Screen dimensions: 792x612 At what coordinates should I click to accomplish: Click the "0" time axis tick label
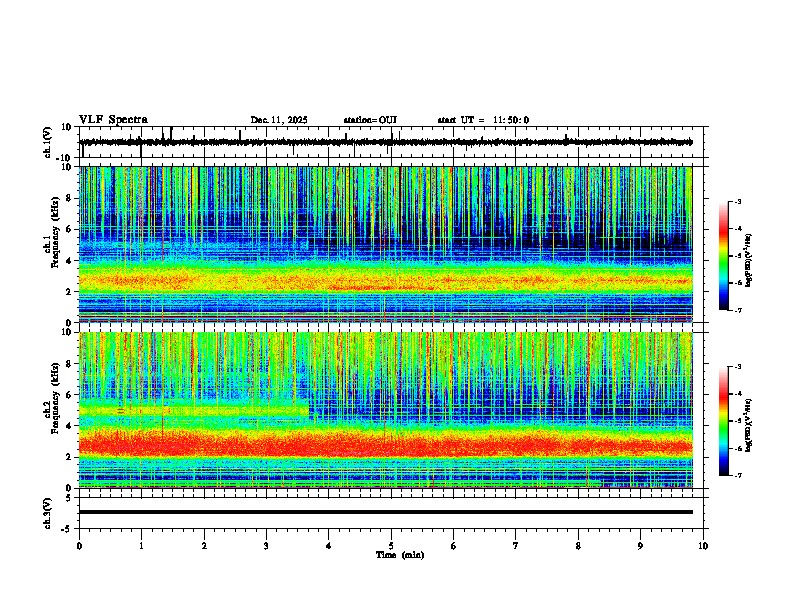(x=79, y=546)
